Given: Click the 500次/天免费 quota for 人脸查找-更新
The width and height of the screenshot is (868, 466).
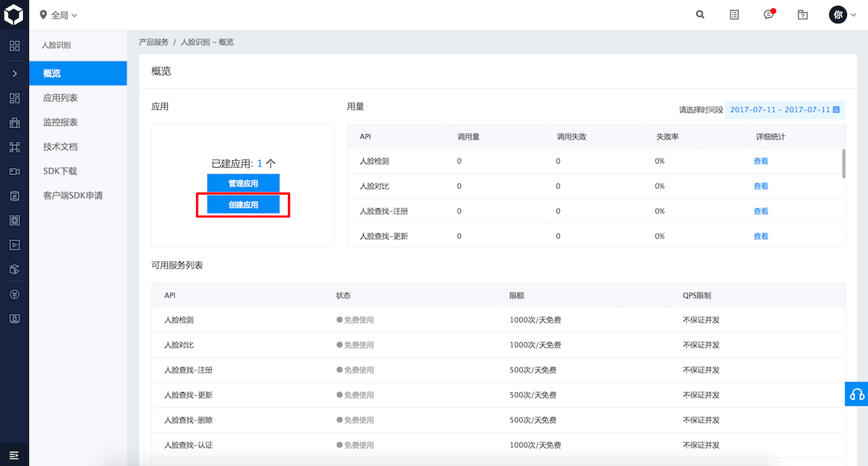Looking at the screenshot, I should (x=533, y=395).
